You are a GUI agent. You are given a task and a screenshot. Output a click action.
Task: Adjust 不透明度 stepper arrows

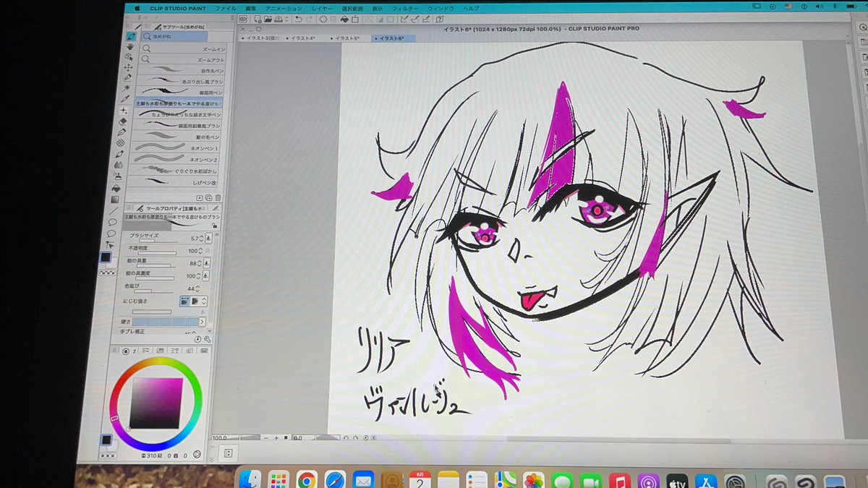201,250
